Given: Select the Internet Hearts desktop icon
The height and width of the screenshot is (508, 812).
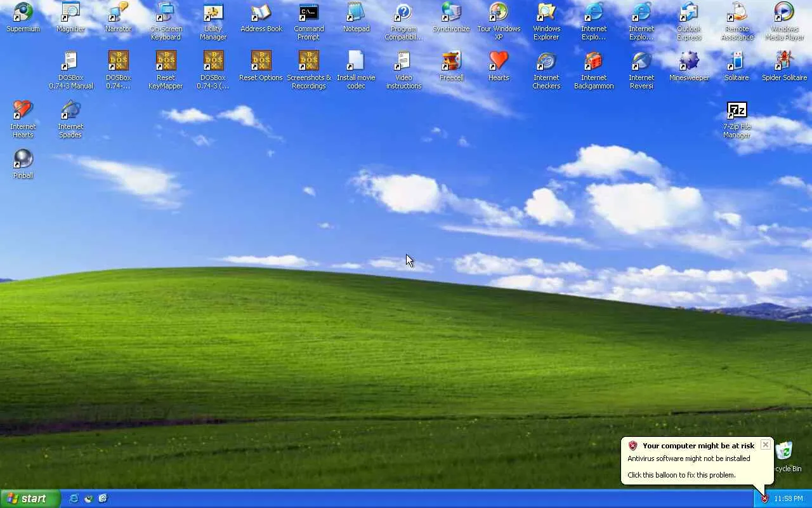Looking at the screenshot, I should click(23, 119).
